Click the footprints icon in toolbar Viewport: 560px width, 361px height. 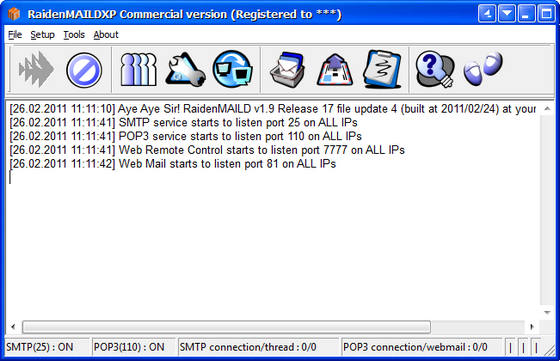click(483, 68)
